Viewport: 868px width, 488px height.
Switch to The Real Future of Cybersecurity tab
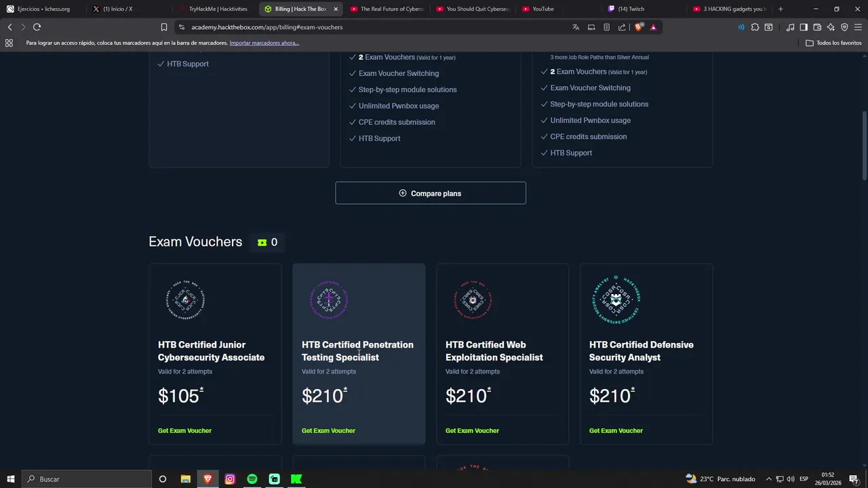tap(385, 9)
